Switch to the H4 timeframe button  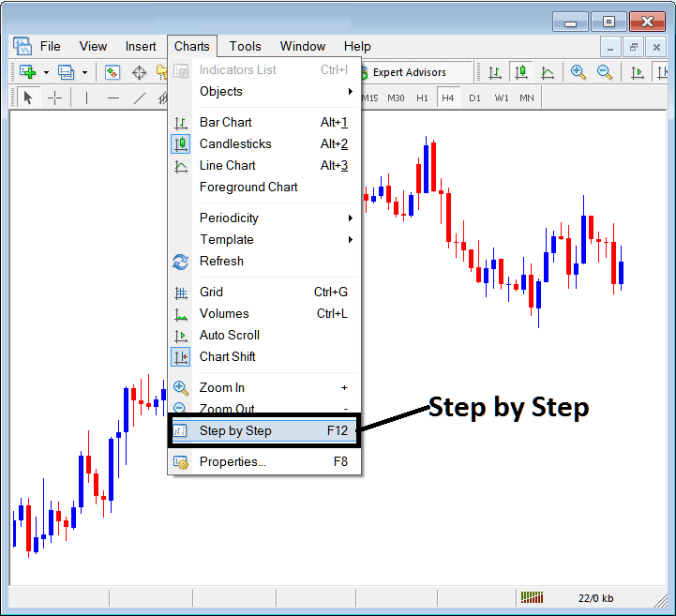point(448,98)
